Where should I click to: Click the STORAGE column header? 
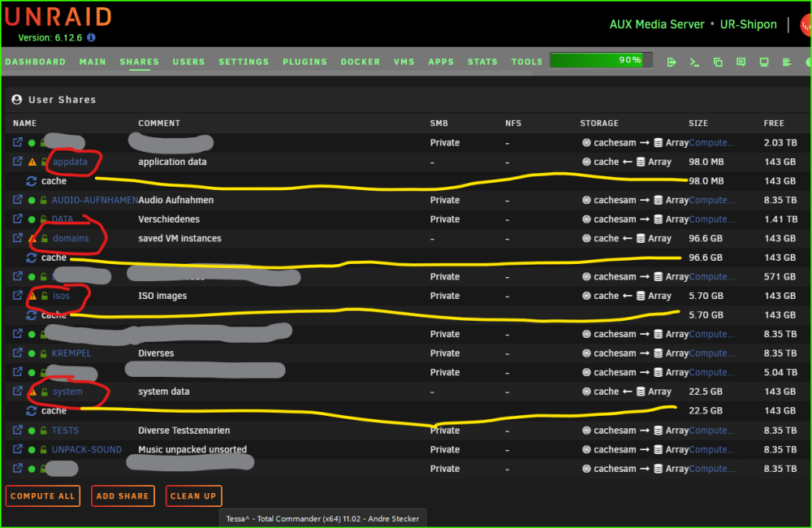click(x=599, y=123)
